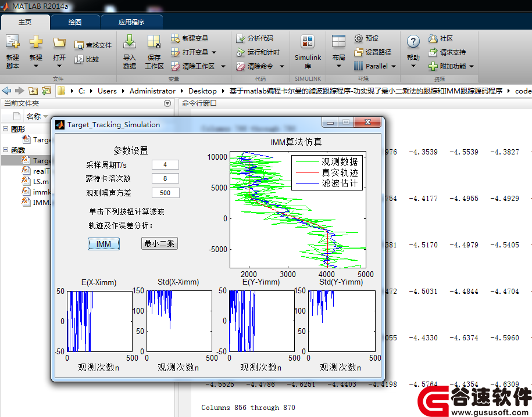Select the LS.m file
Screen dimensions: 532x417
coord(35,181)
